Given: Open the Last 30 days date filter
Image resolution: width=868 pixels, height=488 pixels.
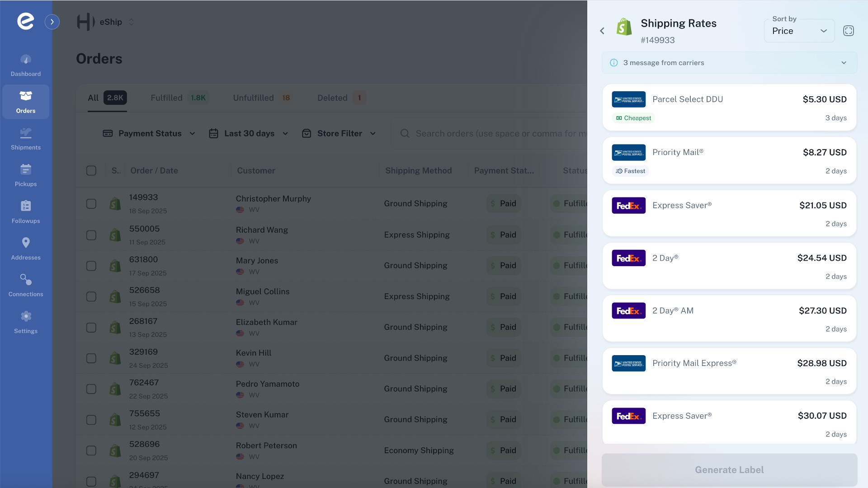Looking at the screenshot, I should click(248, 133).
